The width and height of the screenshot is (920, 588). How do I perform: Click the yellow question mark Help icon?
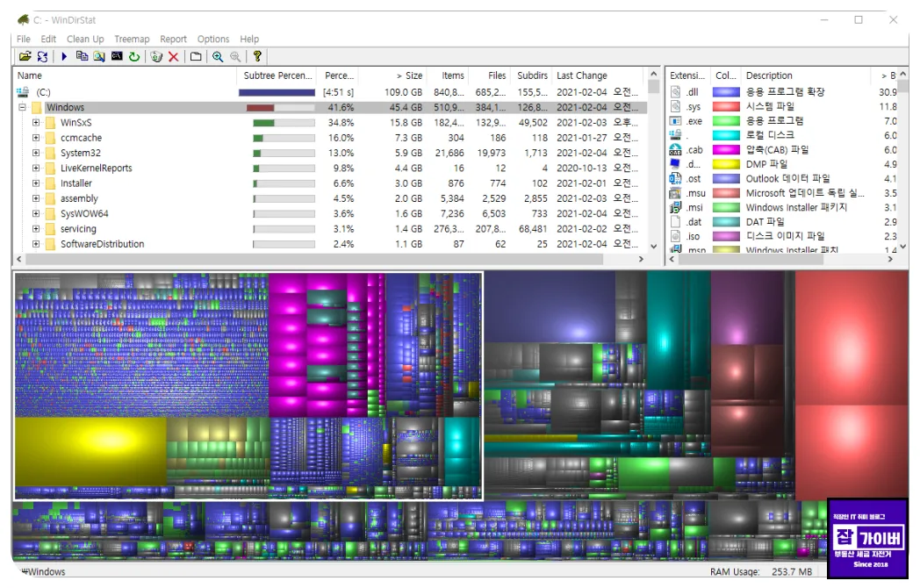click(257, 56)
